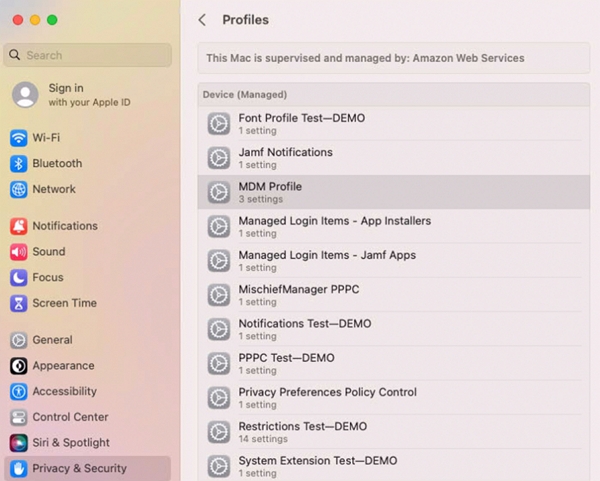Select Bluetooth in the sidebar
600x481 pixels.
(57, 163)
